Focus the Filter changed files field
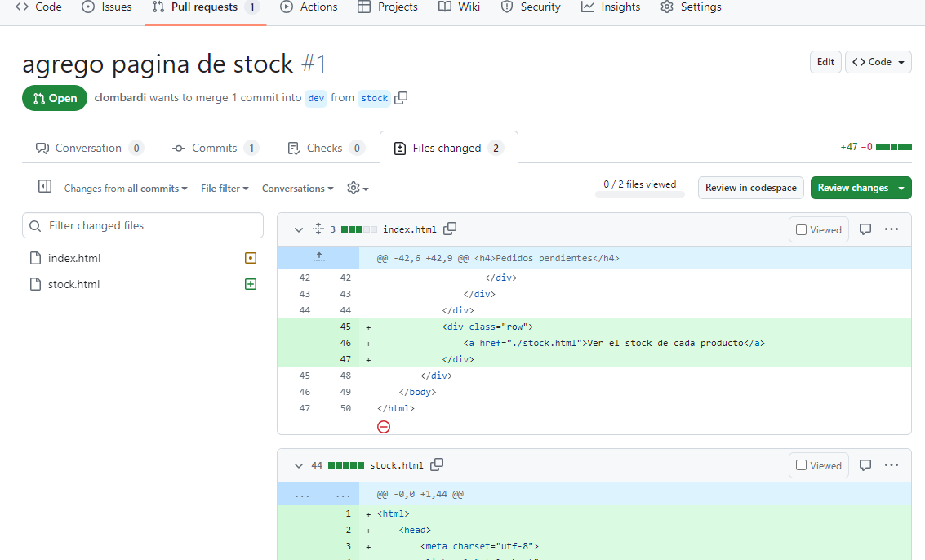925x560 pixels. [x=143, y=225]
